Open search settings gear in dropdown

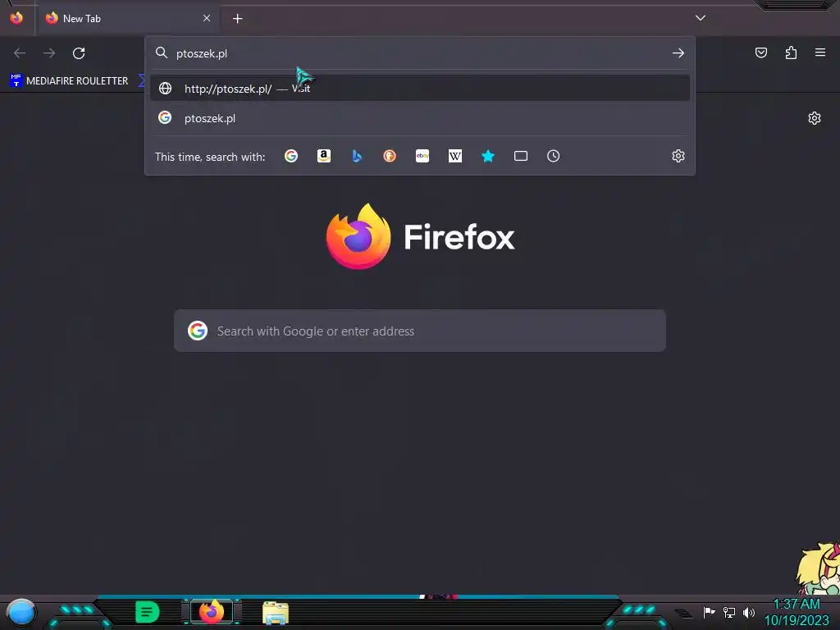click(x=678, y=156)
